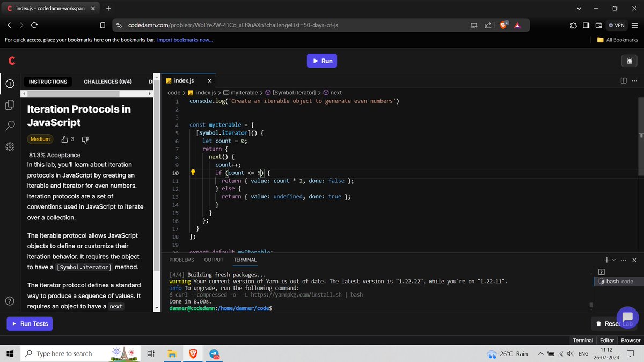Click the alarm siren icon button
This screenshot has width=644, height=362.
[629, 61]
